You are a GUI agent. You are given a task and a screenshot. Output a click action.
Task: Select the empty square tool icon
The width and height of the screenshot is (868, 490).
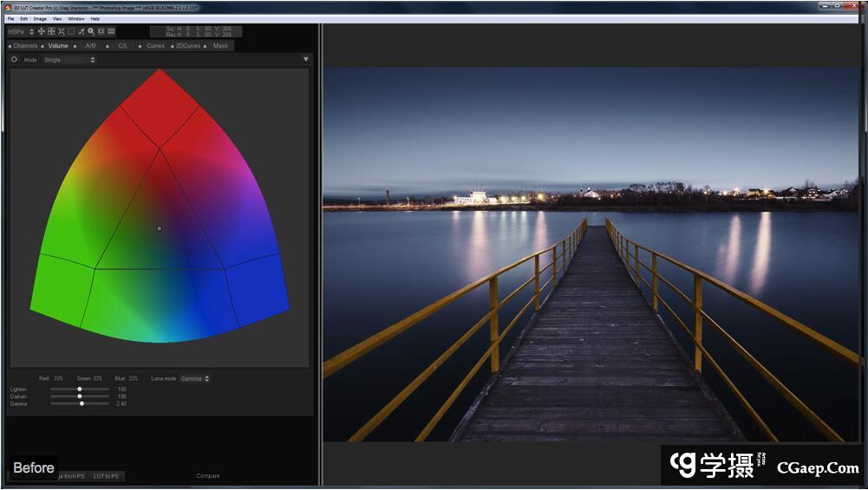tap(71, 31)
